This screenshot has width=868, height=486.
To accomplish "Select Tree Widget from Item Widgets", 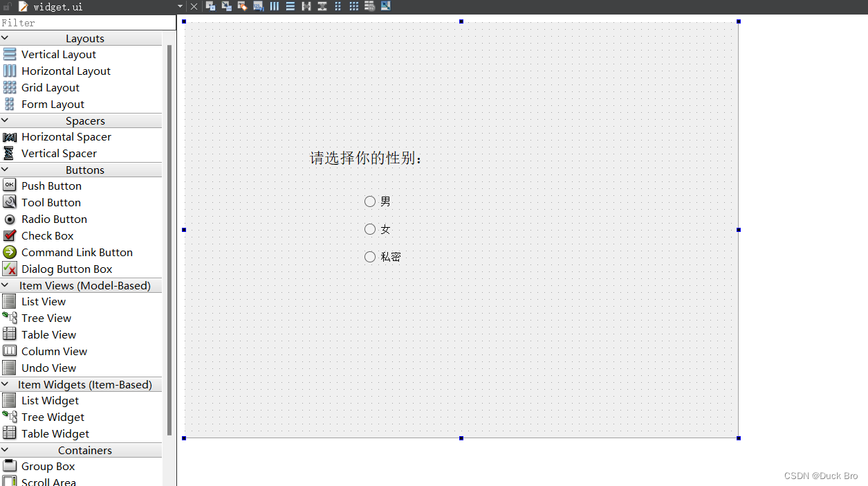I will (53, 417).
